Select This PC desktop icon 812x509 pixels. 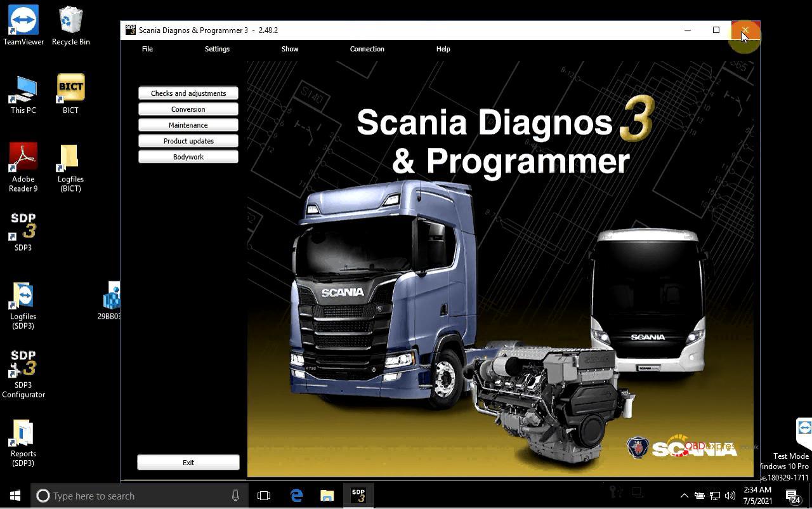click(x=23, y=95)
